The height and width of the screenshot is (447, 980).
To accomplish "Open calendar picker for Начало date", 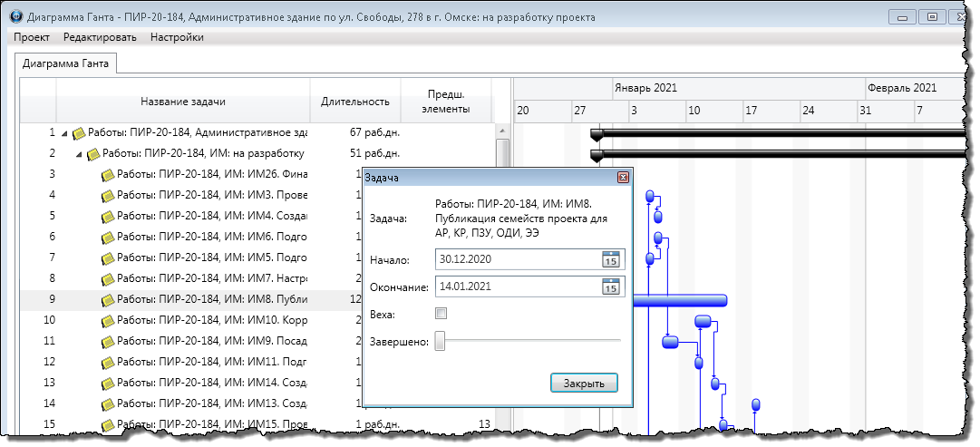I will [611, 259].
